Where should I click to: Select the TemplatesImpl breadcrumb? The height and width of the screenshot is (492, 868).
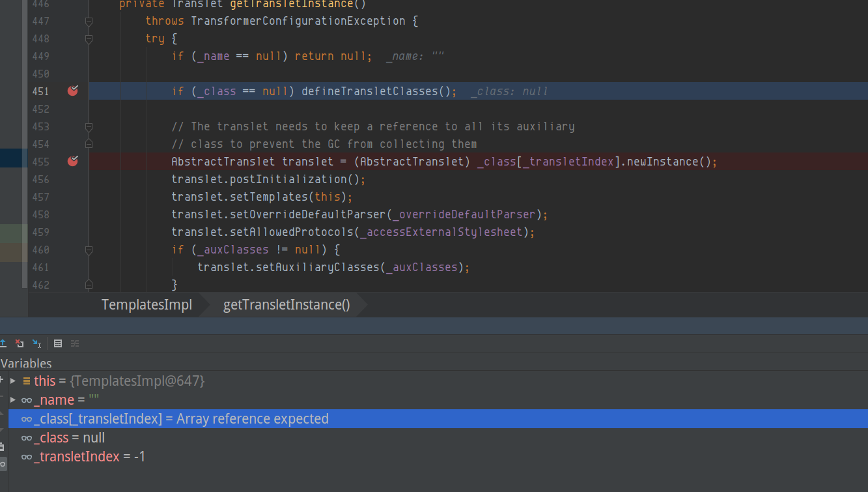pos(147,305)
